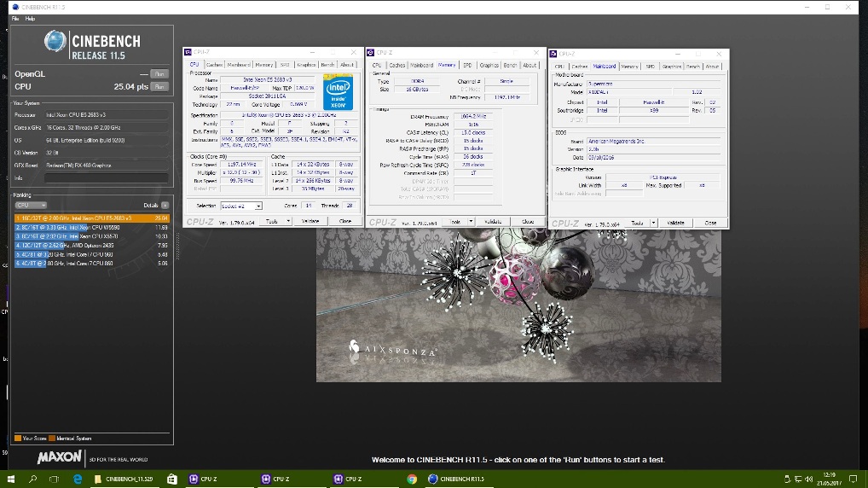Click the power tray icon beside network
Screen dimensions: 868x488
coord(787,479)
